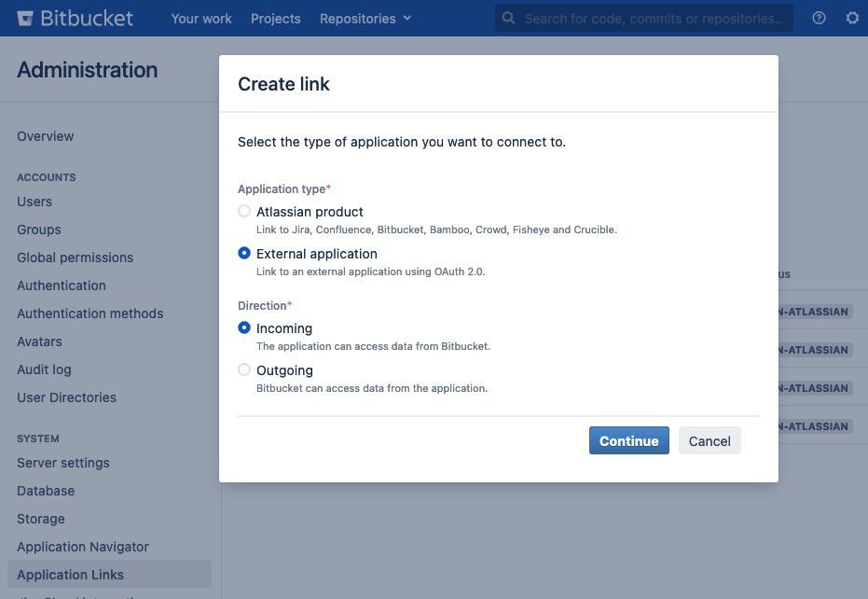Open the Projects menu
The image size is (868, 599).
tap(275, 18)
